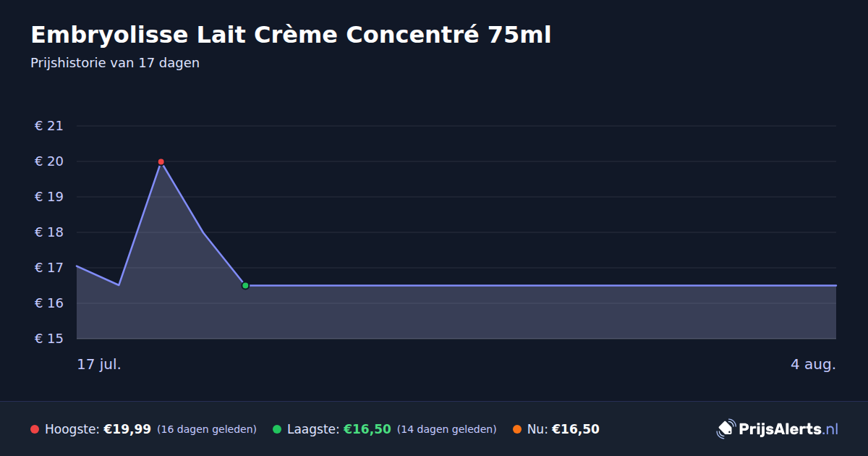The image size is (868, 456).
Task: Click the green Laagste legend dot
Action: [277, 429]
